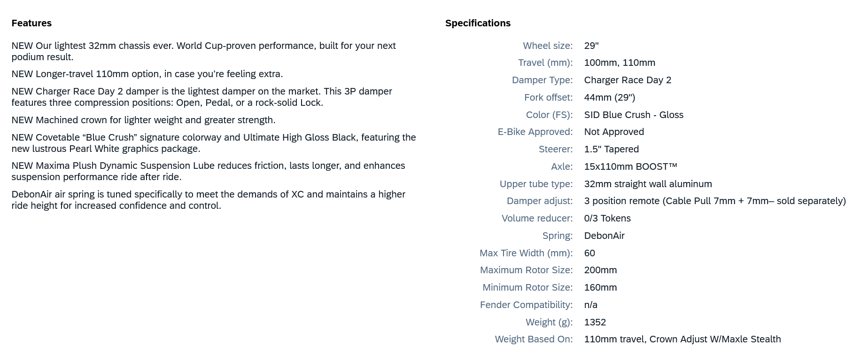
Task: Click the Fender Compatibility label
Action: (526, 305)
